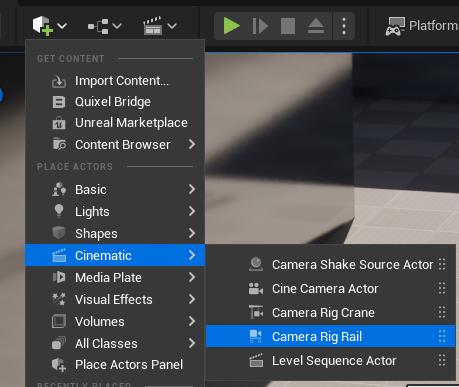
Task: Open the Visual Effects submenu
Action: (x=115, y=299)
